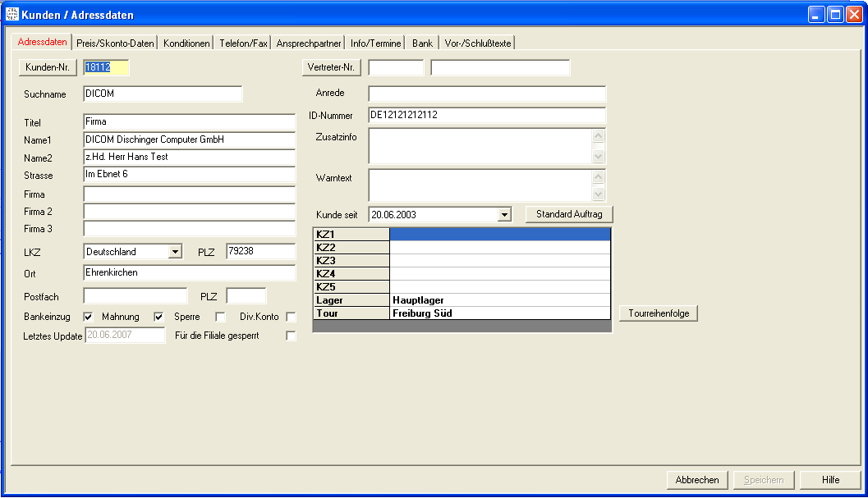This screenshot has height=498, width=868.
Task: Toggle the Bankeinzug checkbox
Action: (89, 317)
